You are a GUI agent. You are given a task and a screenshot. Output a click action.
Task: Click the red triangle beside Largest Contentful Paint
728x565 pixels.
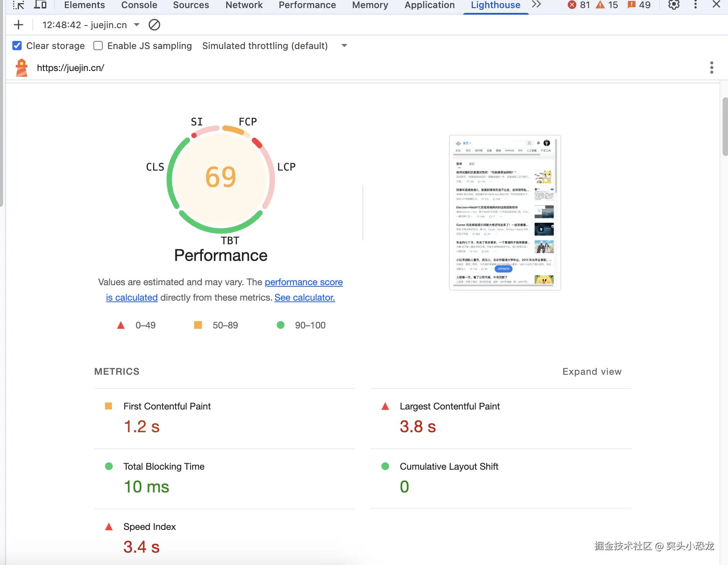coord(385,406)
